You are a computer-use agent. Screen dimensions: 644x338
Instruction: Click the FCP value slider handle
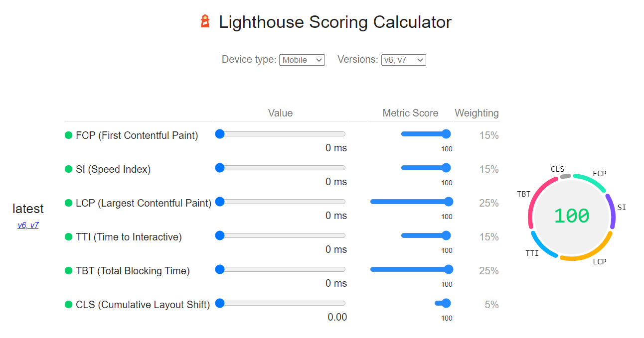(219, 133)
